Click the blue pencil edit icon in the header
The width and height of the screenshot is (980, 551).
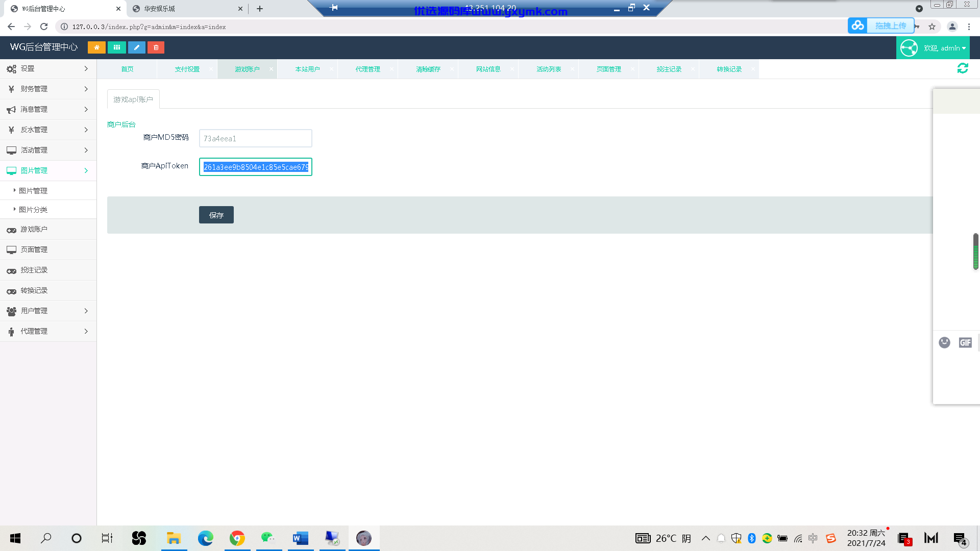click(x=136, y=47)
